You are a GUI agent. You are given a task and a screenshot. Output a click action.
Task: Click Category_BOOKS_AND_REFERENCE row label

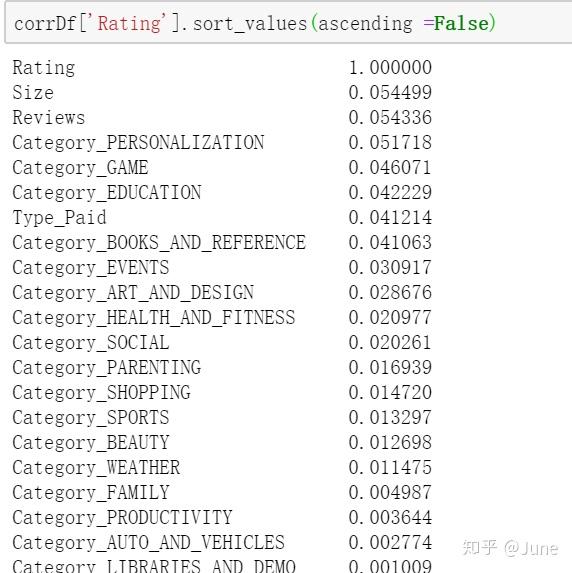click(159, 243)
